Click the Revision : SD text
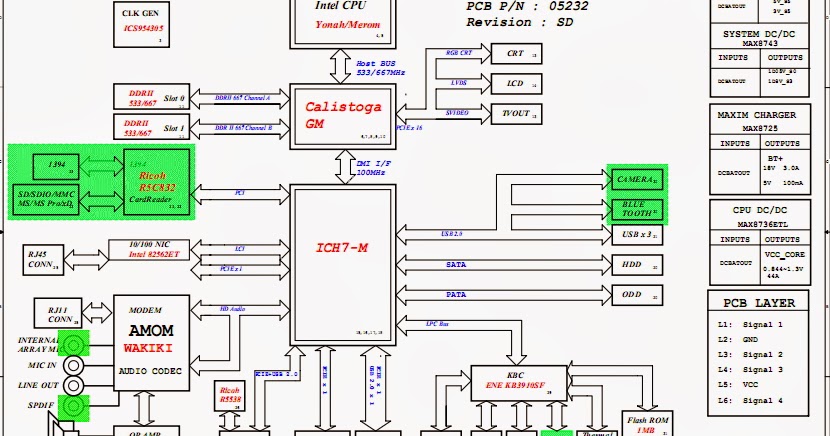The image size is (830, 436). (x=519, y=22)
